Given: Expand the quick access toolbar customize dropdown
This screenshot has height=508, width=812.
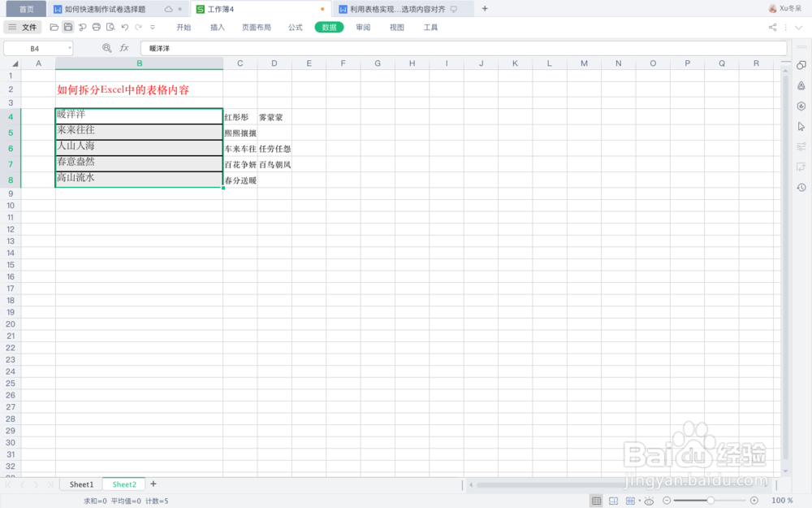Looking at the screenshot, I should 152,26.
